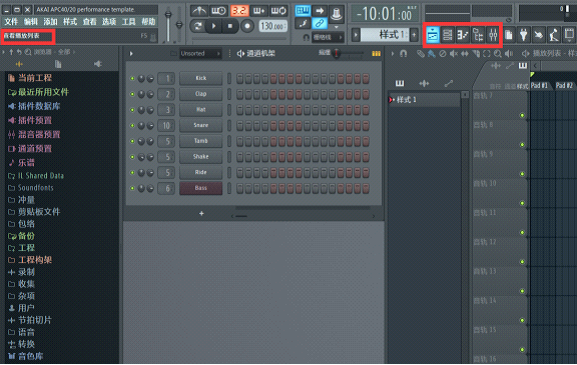Open the 查看 menu
The width and height of the screenshot is (577, 365).
89,22
